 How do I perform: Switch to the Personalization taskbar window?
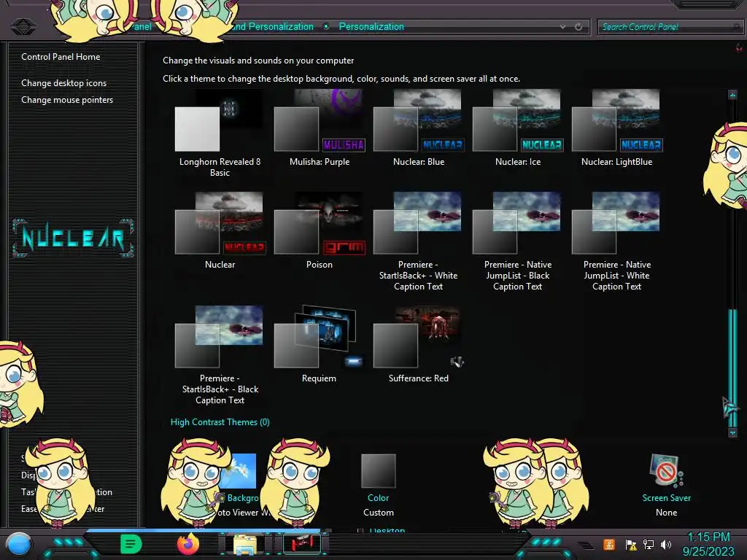(x=301, y=544)
